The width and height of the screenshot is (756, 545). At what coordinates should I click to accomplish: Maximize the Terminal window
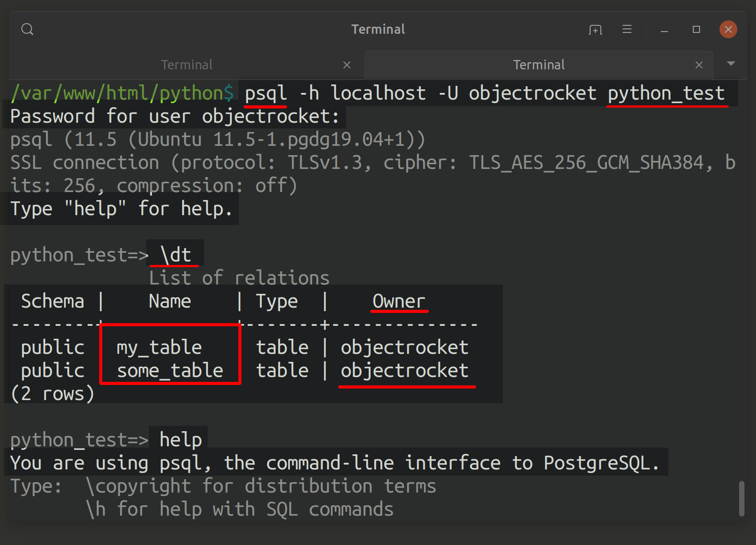coord(696,29)
